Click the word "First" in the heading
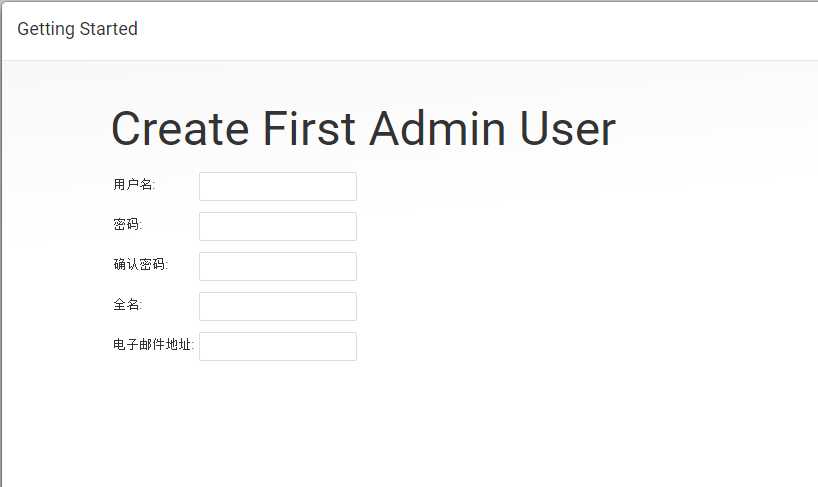This screenshot has width=818, height=487. click(309, 128)
